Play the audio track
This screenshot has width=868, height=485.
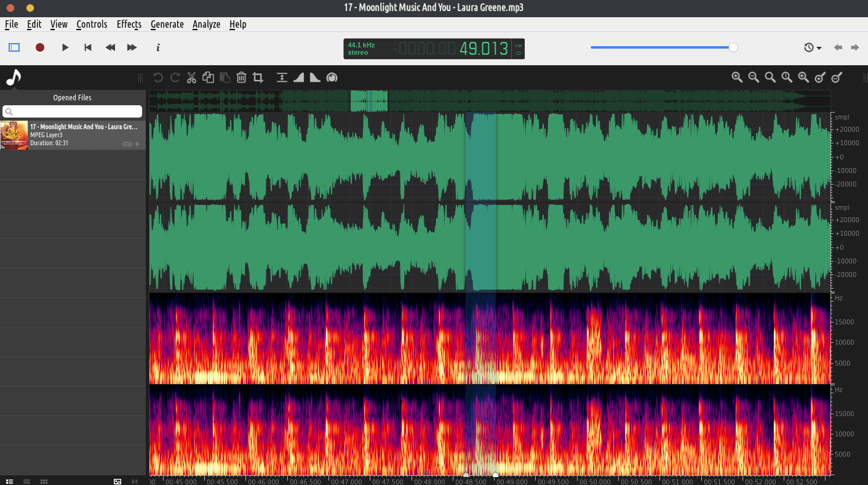click(x=65, y=47)
